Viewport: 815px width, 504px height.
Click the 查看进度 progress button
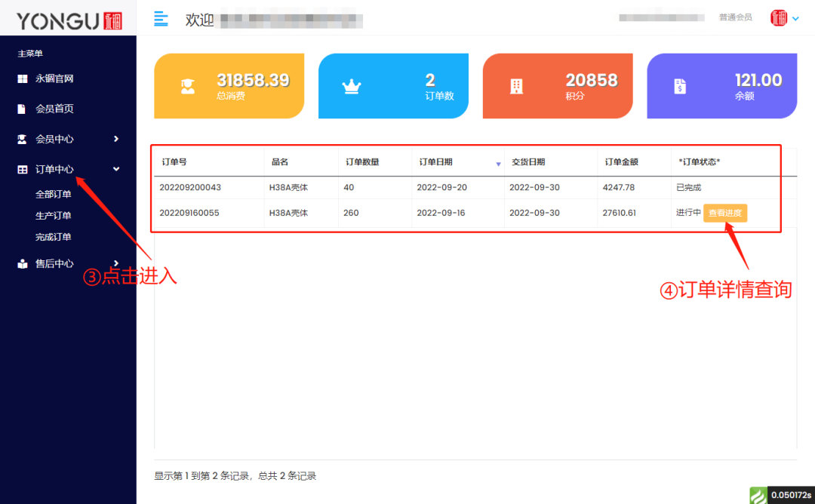[724, 213]
